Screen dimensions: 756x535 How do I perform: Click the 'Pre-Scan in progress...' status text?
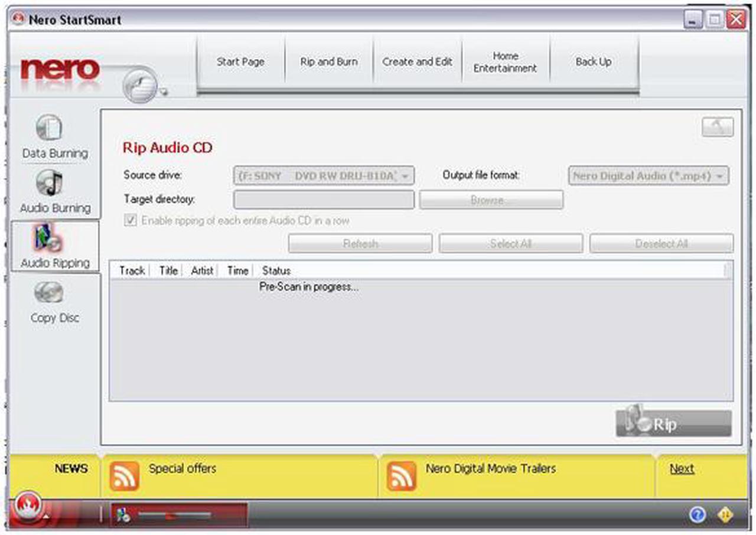point(309,288)
